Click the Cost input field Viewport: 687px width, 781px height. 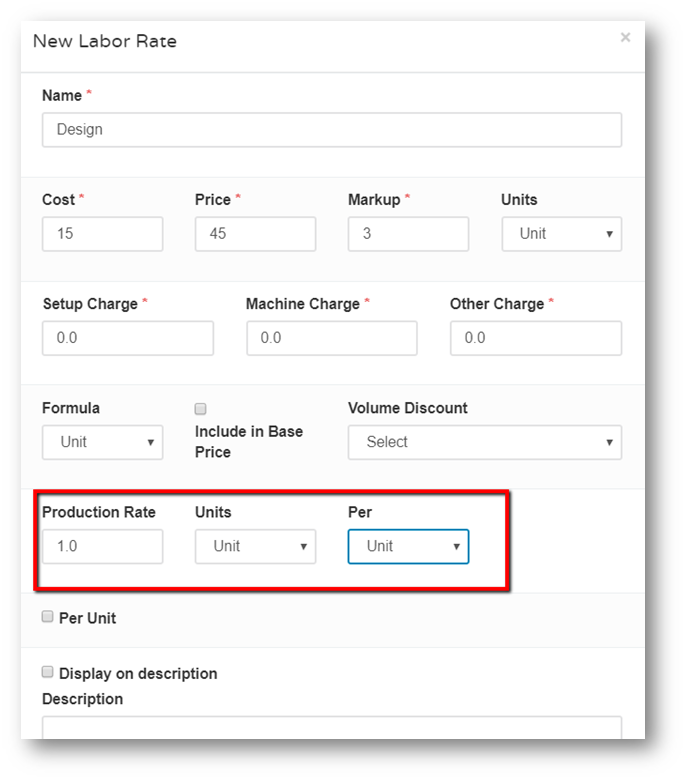103,234
